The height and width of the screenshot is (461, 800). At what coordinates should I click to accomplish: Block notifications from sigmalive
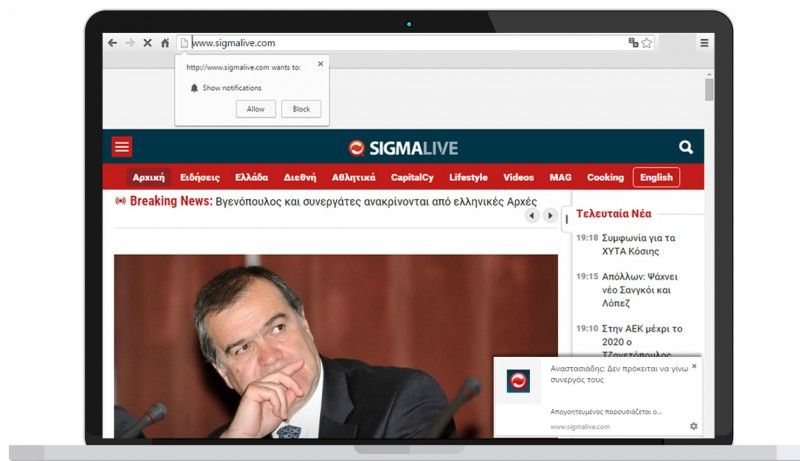(x=301, y=109)
